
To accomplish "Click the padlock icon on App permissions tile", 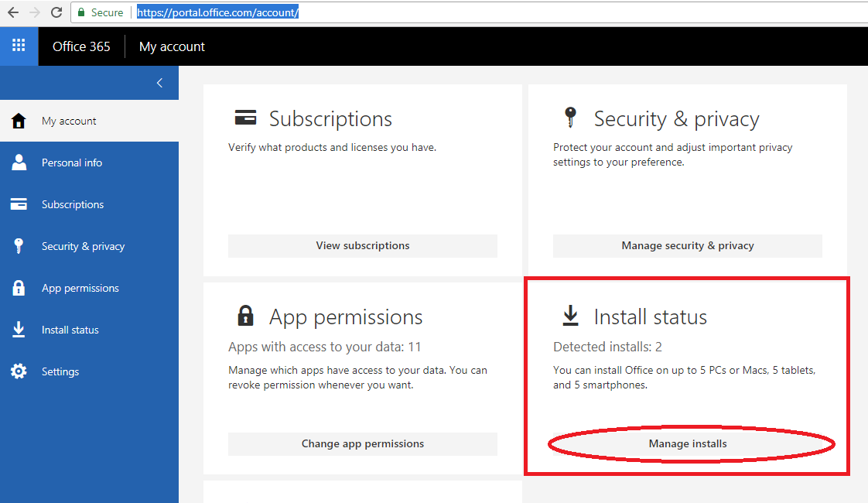I will point(246,316).
